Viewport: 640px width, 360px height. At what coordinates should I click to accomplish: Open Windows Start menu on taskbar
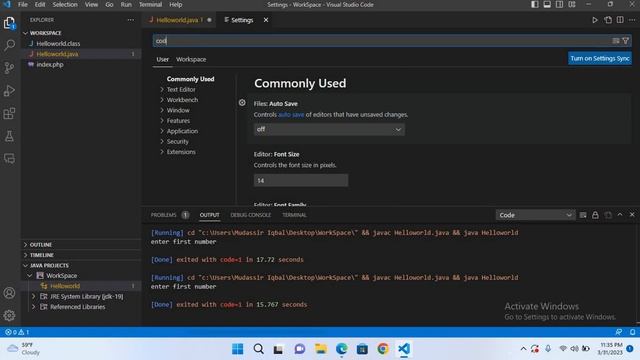coord(238,349)
